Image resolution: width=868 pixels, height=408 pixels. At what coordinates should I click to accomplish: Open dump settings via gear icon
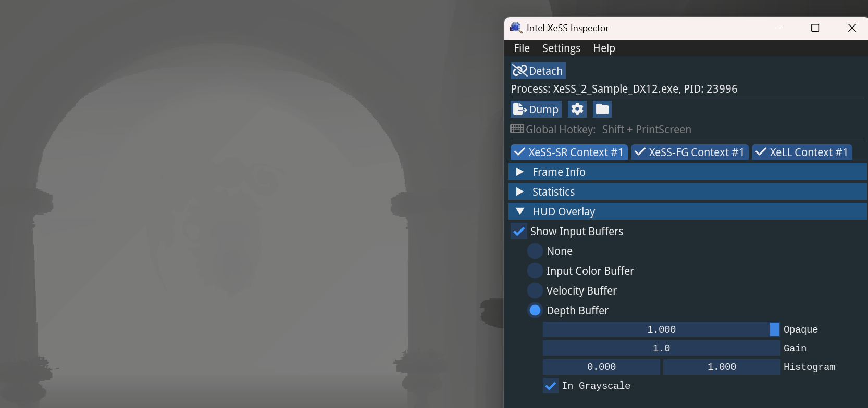(577, 109)
